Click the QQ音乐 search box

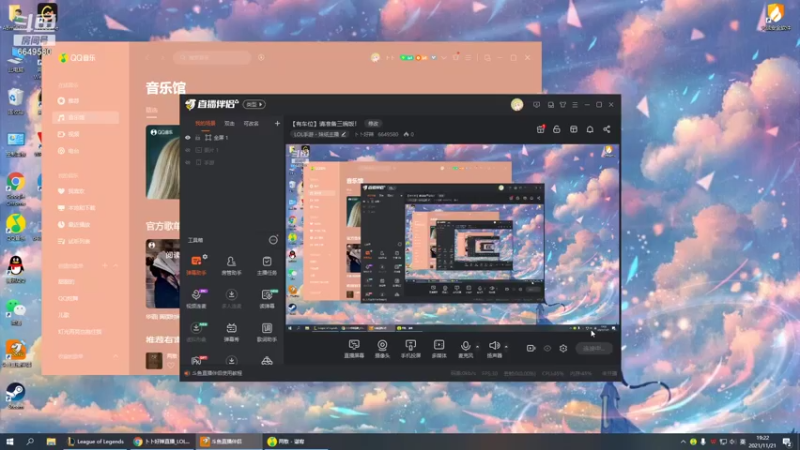pos(213,58)
